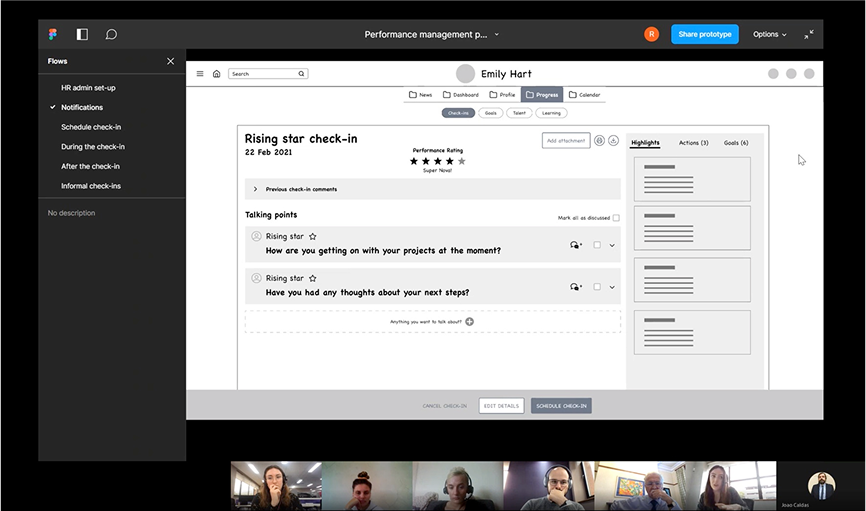Click the Share prototype button
The image size is (866, 511).
pyautogui.click(x=704, y=34)
